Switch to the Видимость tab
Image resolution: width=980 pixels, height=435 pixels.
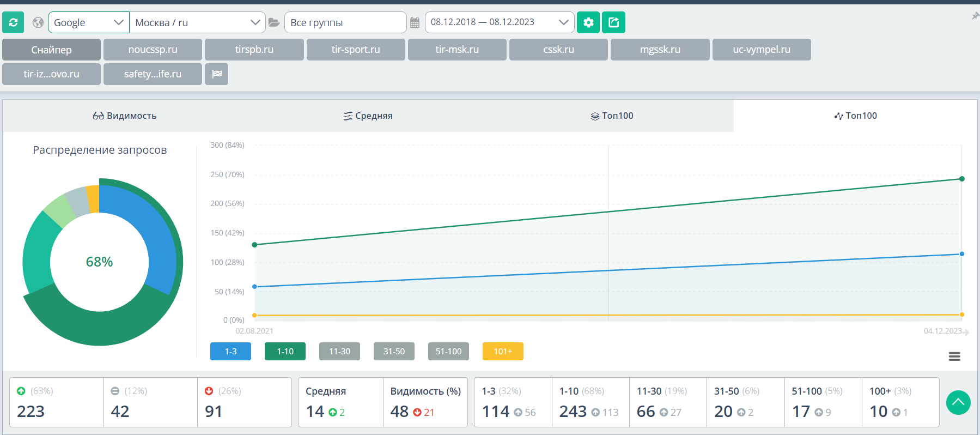click(125, 116)
